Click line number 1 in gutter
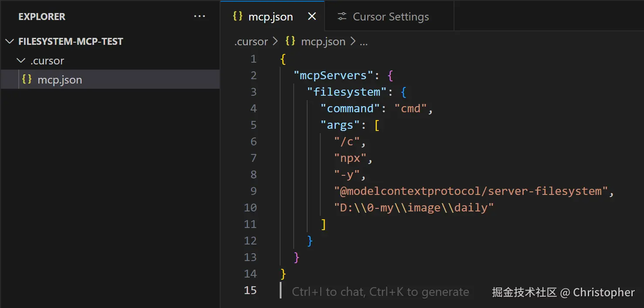 tap(253, 59)
